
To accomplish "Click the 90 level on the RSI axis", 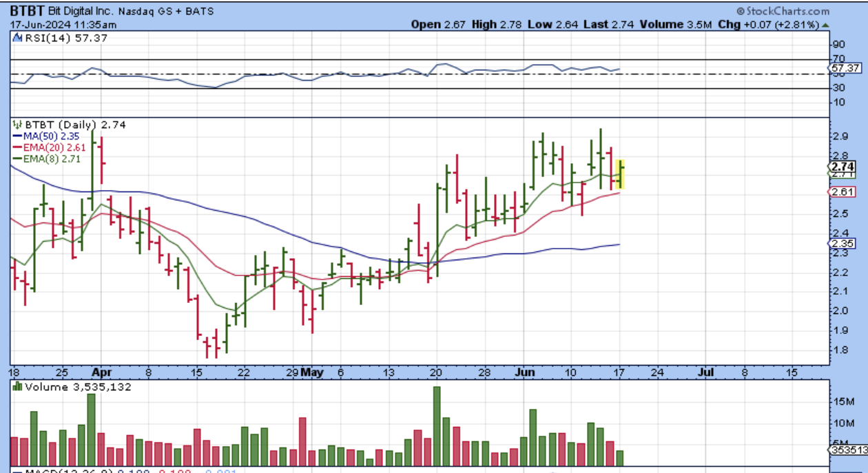I will pyautogui.click(x=839, y=46).
